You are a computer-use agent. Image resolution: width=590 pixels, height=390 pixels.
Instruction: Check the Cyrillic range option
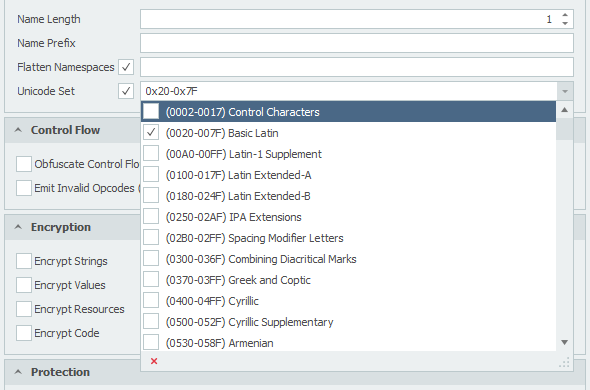click(x=151, y=300)
